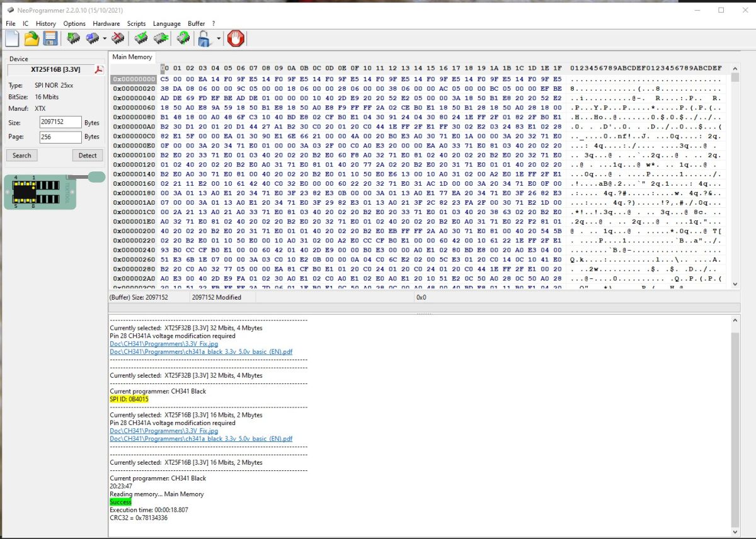Click the Execution time 00:00:18.807 line
The height and width of the screenshot is (539, 756).
pos(149,510)
